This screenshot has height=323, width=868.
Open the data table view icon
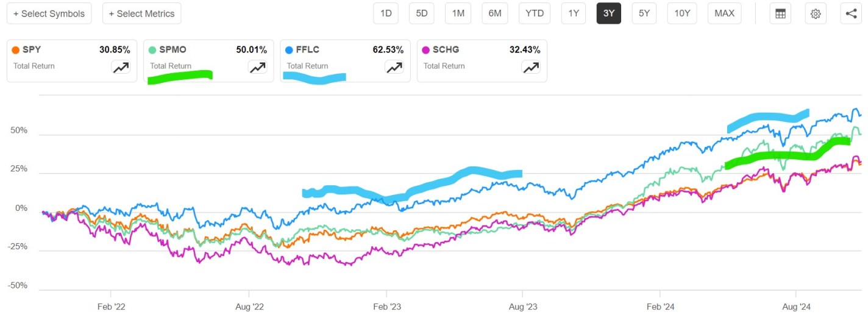(x=779, y=13)
